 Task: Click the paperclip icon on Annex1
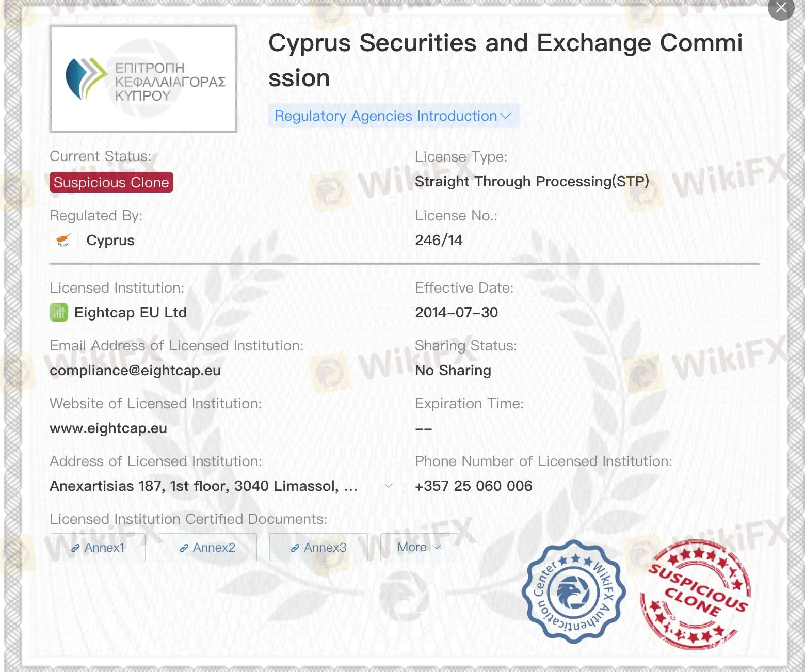[75, 548]
